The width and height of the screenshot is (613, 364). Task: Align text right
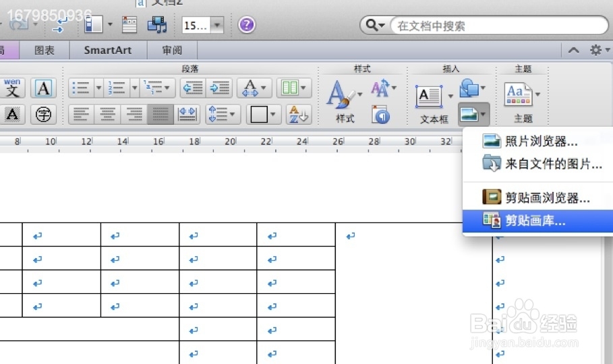point(134,115)
